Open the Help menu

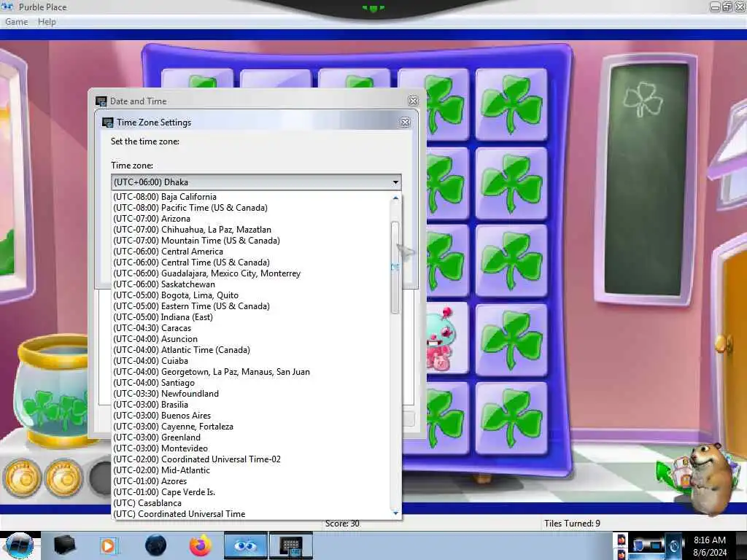[x=47, y=22]
